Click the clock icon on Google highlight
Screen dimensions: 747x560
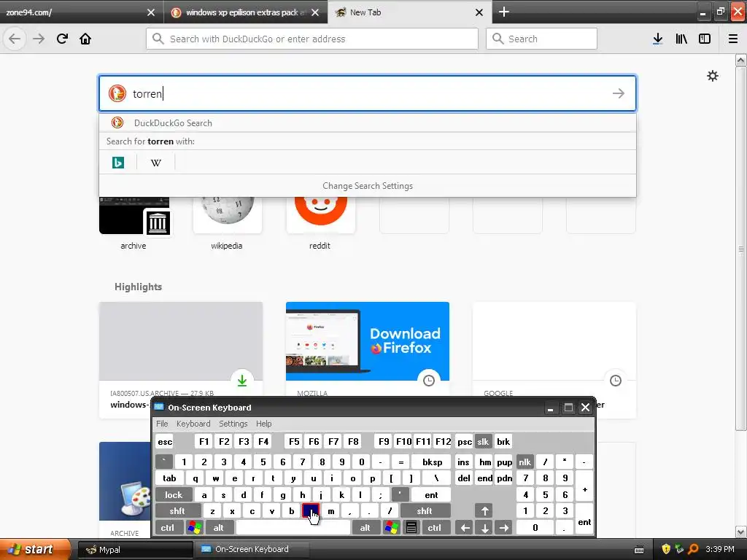[616, 381]
